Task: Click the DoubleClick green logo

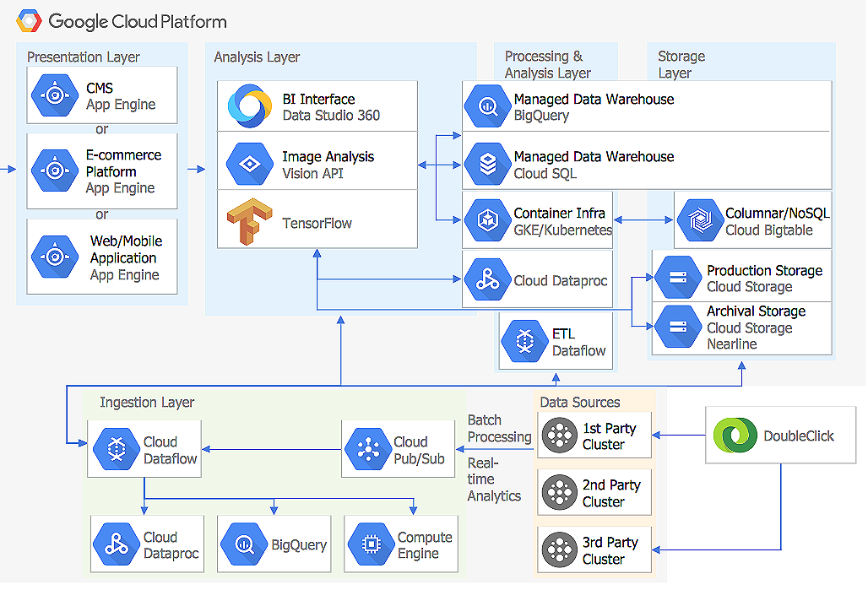Action: [x=732, y=436]
